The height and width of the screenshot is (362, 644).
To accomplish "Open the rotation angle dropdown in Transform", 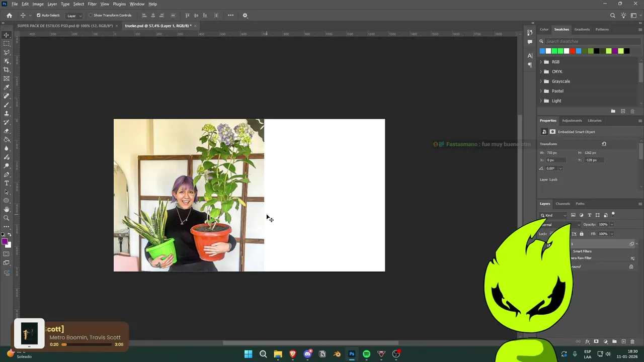I will pyautogui.click(x=560, y=168).
